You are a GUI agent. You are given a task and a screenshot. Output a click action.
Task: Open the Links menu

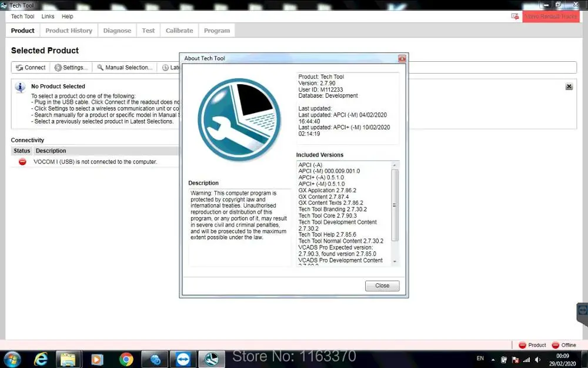[48, 16]
